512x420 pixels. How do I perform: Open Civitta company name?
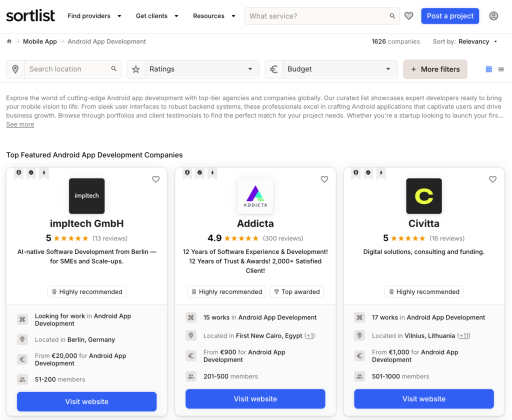coord(424,223)
